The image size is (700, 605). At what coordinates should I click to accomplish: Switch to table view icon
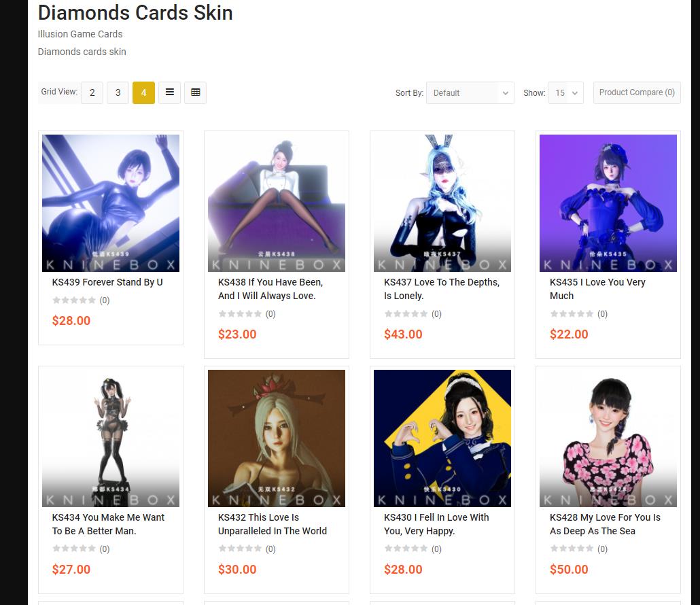click(x=195, y=92)
